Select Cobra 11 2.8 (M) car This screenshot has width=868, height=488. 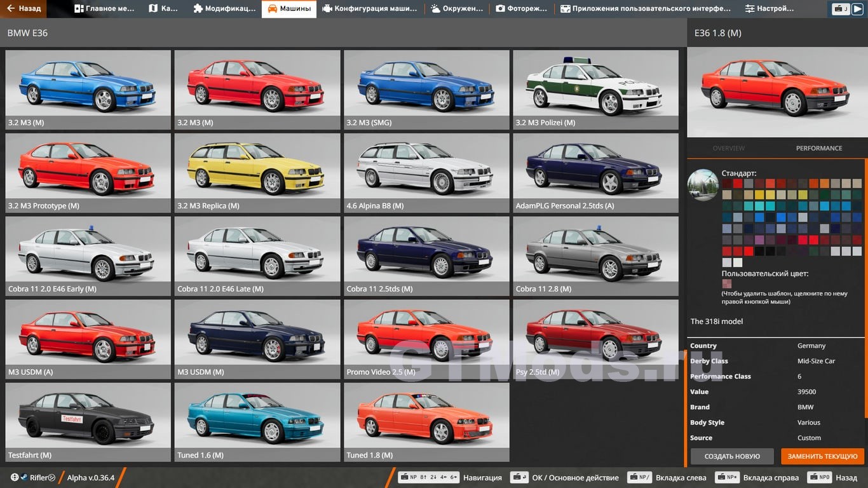596,256
